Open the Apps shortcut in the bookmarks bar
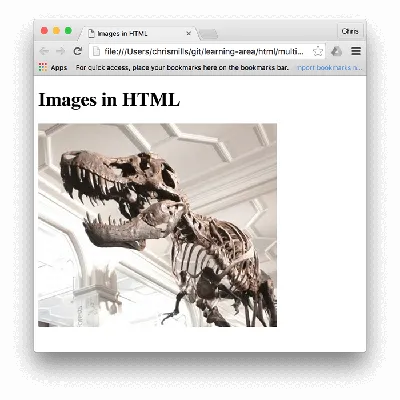The height and width of the screenshot is (400, 400). tap(53, 67)
